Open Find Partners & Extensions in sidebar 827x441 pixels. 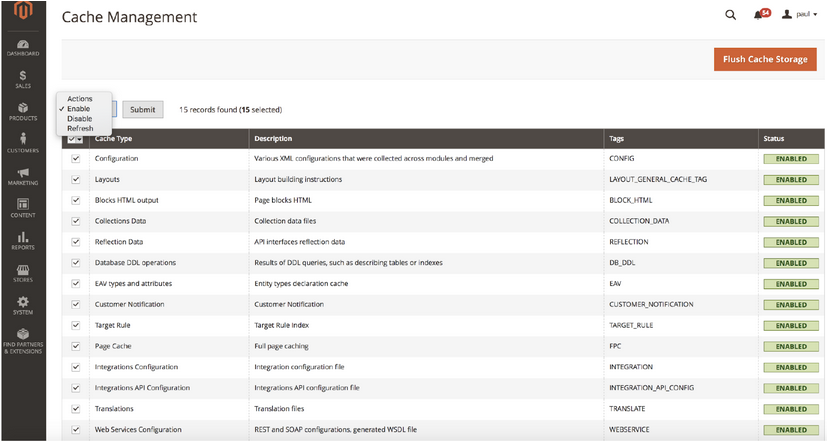(23, 341)
